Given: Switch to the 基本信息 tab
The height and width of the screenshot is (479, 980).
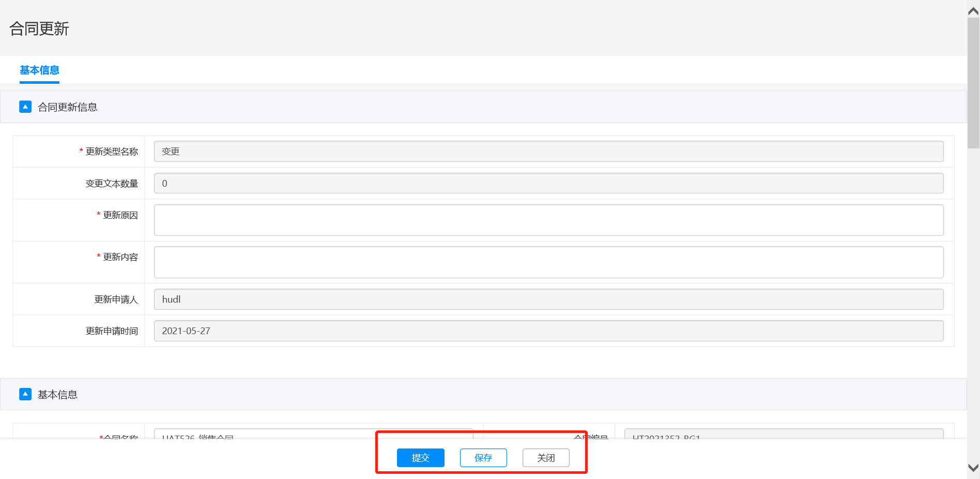Looking at the screenshot, I should pos(39,70).
